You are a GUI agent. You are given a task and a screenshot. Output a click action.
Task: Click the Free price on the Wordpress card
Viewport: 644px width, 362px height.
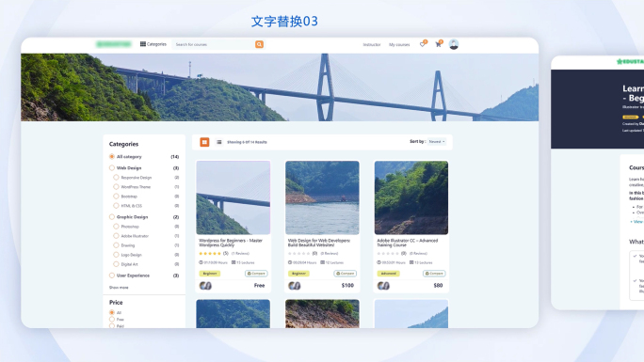coord(259,285)
